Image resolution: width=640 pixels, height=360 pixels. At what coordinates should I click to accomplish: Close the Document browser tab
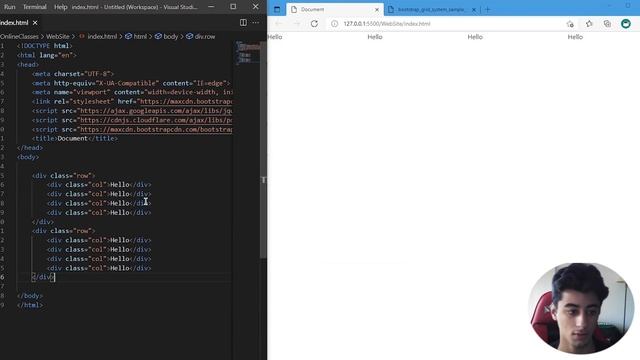[377, 9]
